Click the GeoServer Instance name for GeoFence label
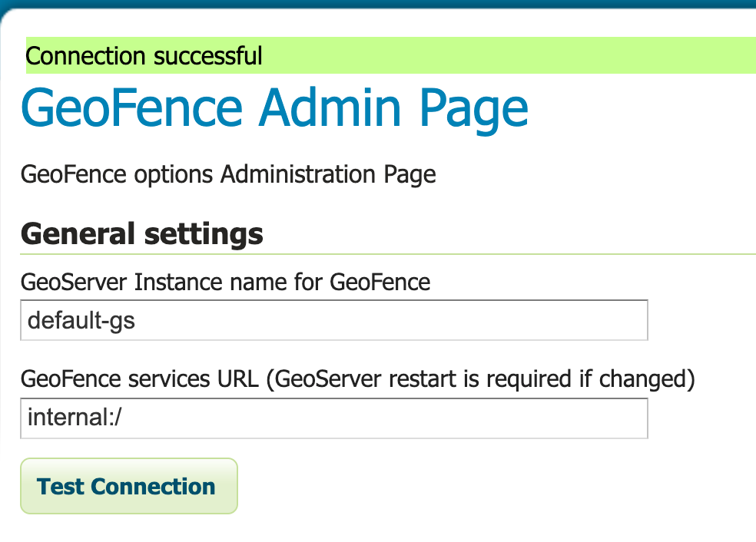The width and height of the screenshot is (756, 542). [225, 283]
